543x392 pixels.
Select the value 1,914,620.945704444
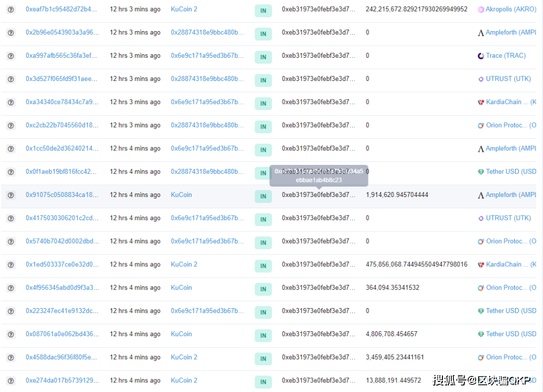click(397, 195)
